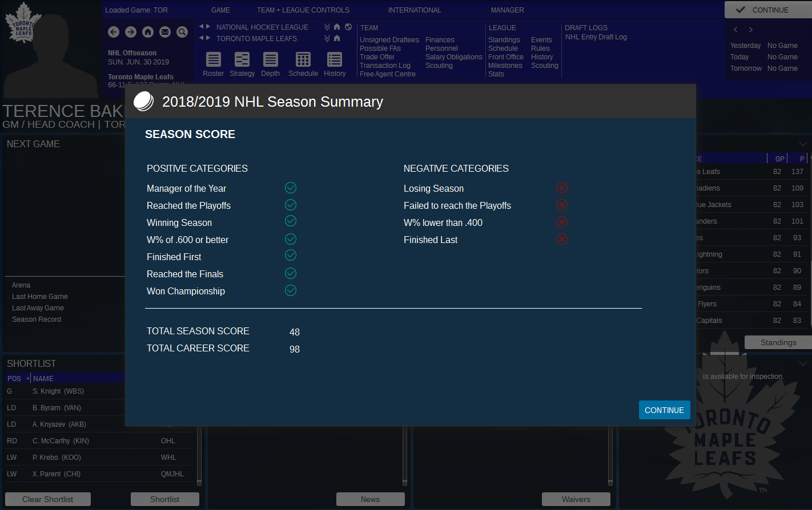Sort shortlist by POS column

[x=14, y=378]
